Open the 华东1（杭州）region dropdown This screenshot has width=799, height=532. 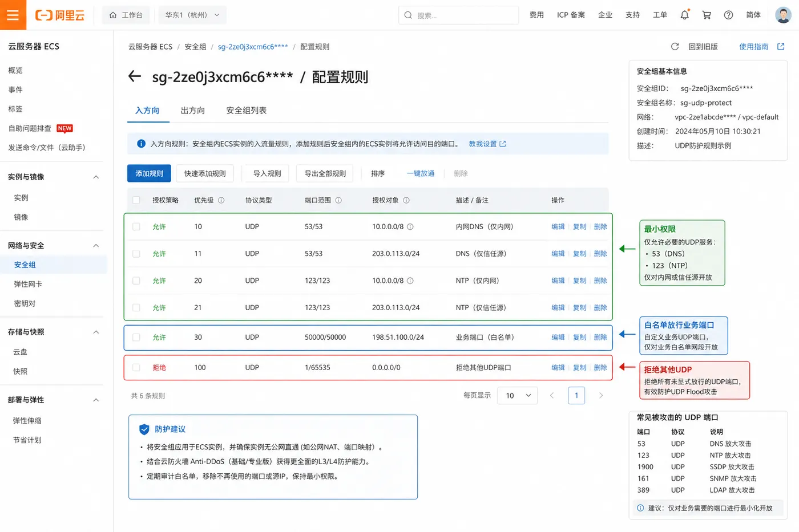click(192, 15)
